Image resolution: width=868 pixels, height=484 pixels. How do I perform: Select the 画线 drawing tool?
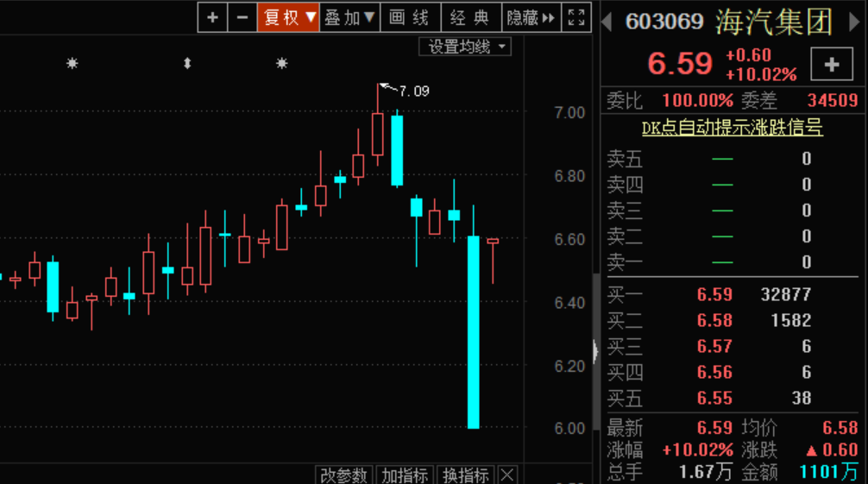(410, 17)
